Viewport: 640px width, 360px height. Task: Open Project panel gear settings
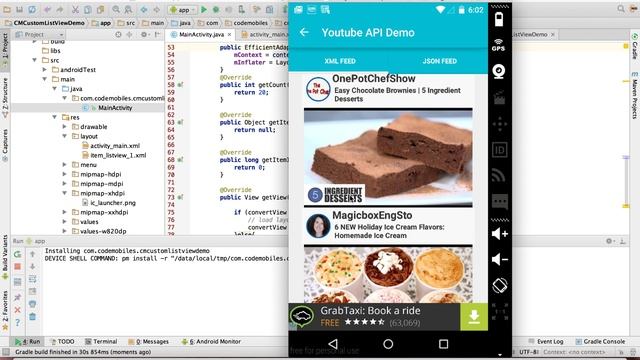(x=144, y=35)
